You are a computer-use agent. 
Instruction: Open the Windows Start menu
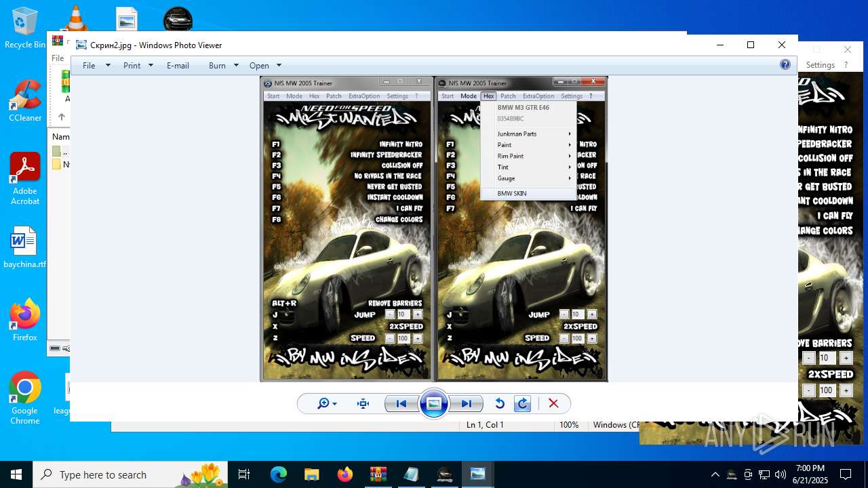pos(16,474)
